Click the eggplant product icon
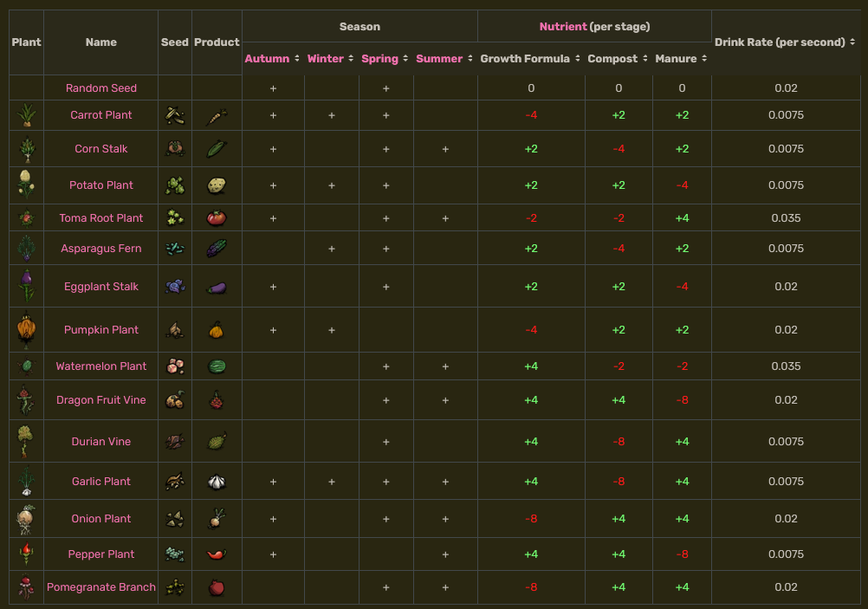Viewport: 868px width, 609px height. click(x=217, y=288)
